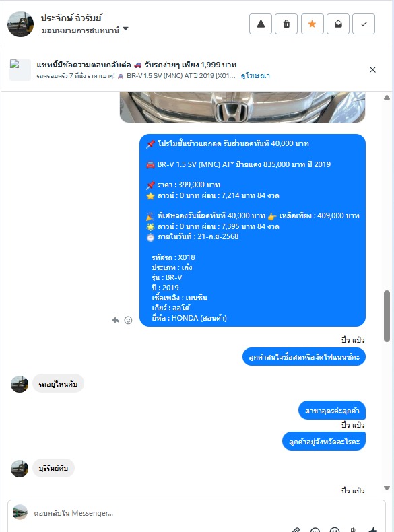Attach a file using paperclip icon
The height and width of the screenshot is (532, 394).
click(296, 529)
